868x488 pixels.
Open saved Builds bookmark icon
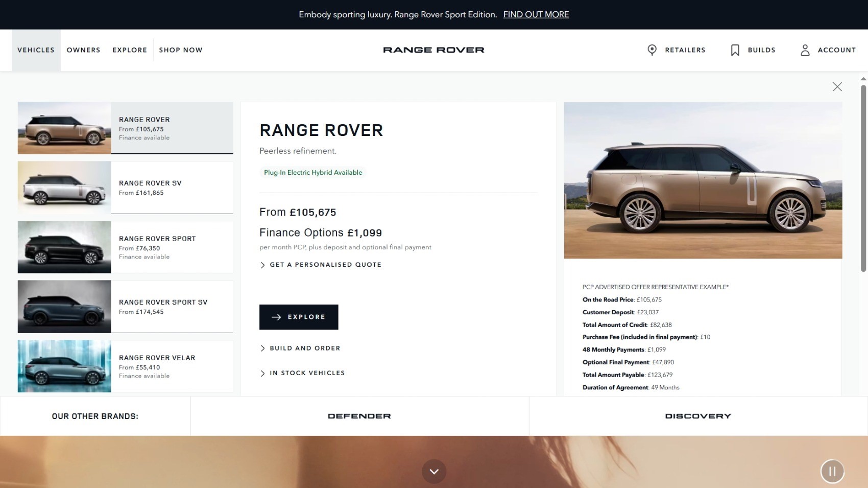[735, 50]
